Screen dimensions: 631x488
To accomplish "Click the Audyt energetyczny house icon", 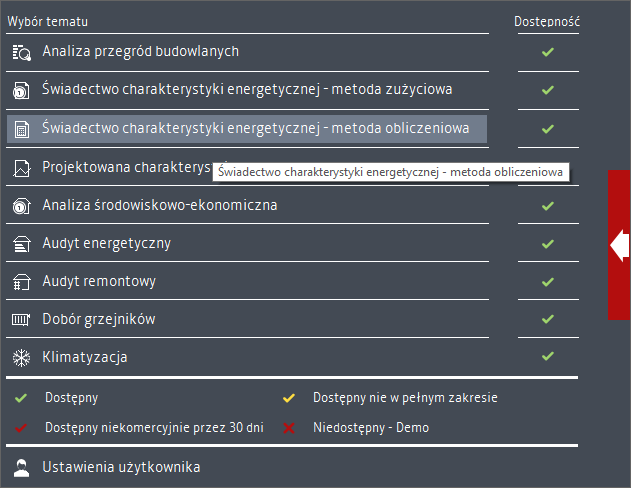I will 22,244.
